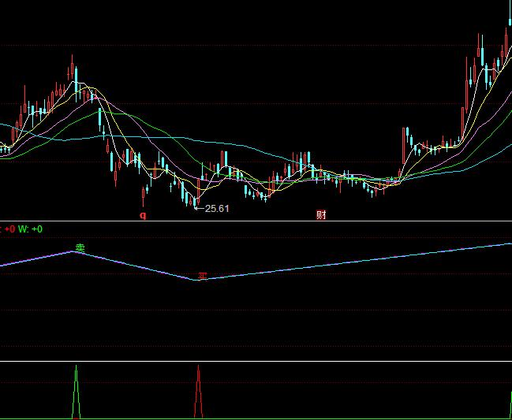Screen dimensions: 512x420
Task: Click the white divider above the bottom panel
Action: coord(256,362)
